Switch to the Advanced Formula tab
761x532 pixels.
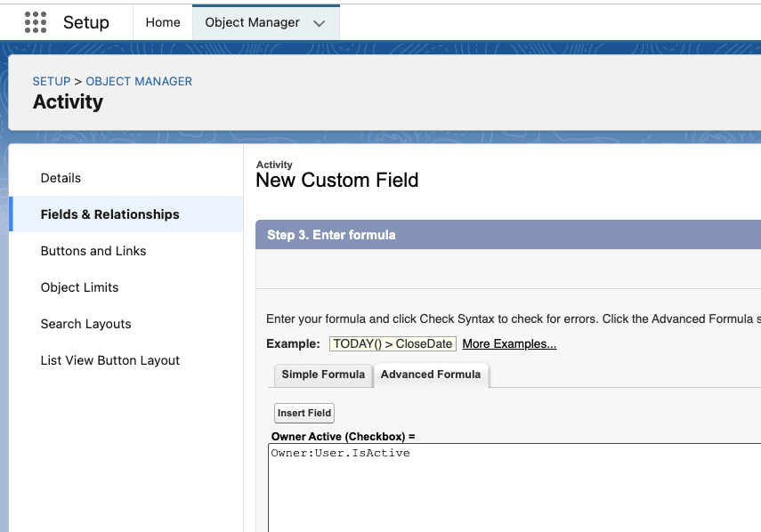click(x=431, y=375)
